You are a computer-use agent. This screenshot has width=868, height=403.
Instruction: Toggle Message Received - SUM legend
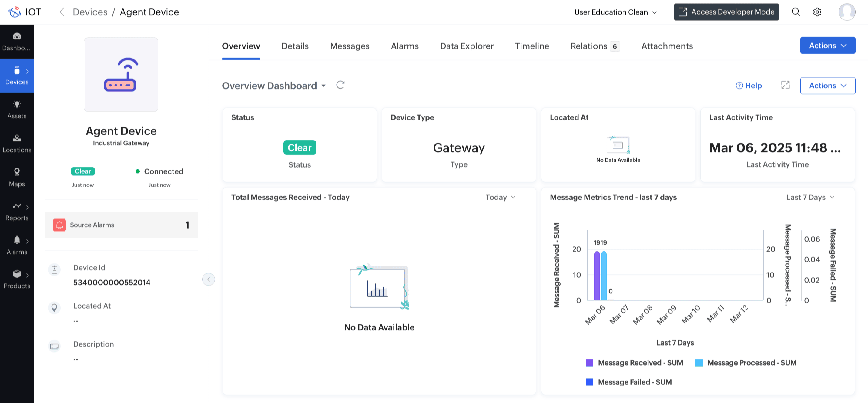(x=635, y=363)
